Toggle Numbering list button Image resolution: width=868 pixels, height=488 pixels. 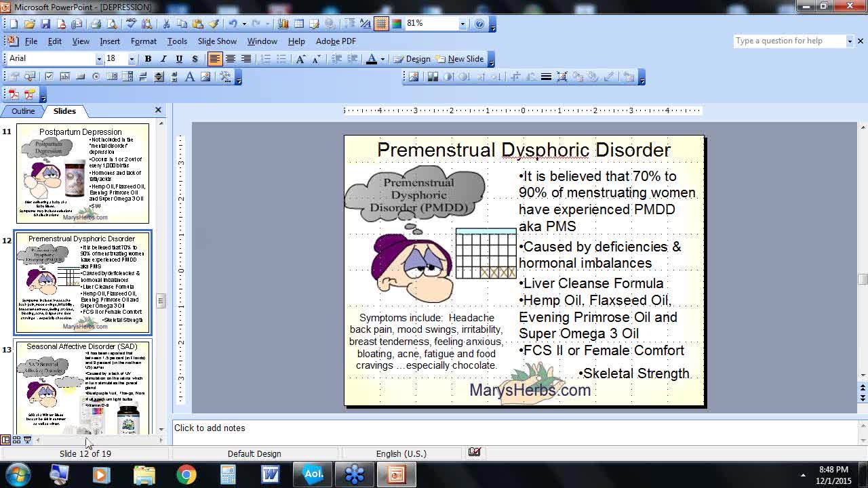(266, 59)
